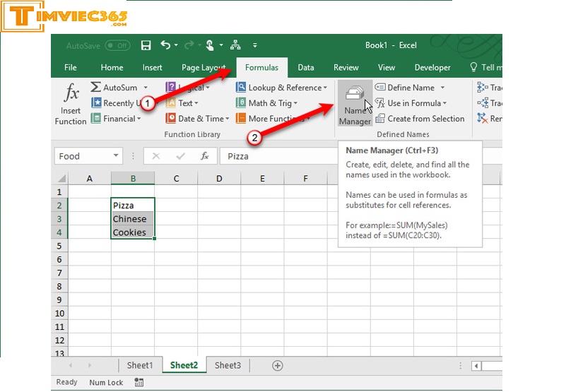Expand the AutoSum dropdown arrow
The width and height of the screenshot is (566, 392).
coord(146,88)
